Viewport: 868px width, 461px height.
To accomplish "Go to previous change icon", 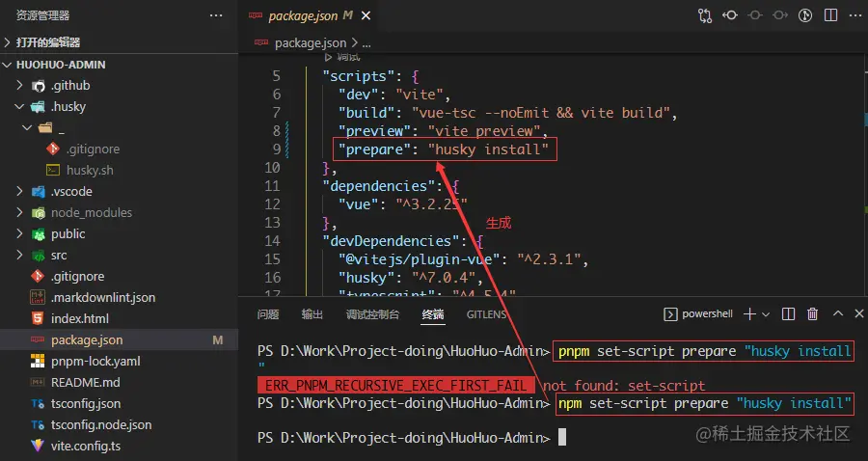I will pos(730,15).
